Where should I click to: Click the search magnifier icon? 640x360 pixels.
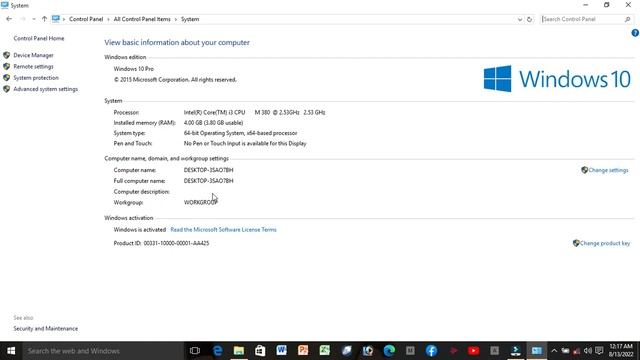[628, 19]
